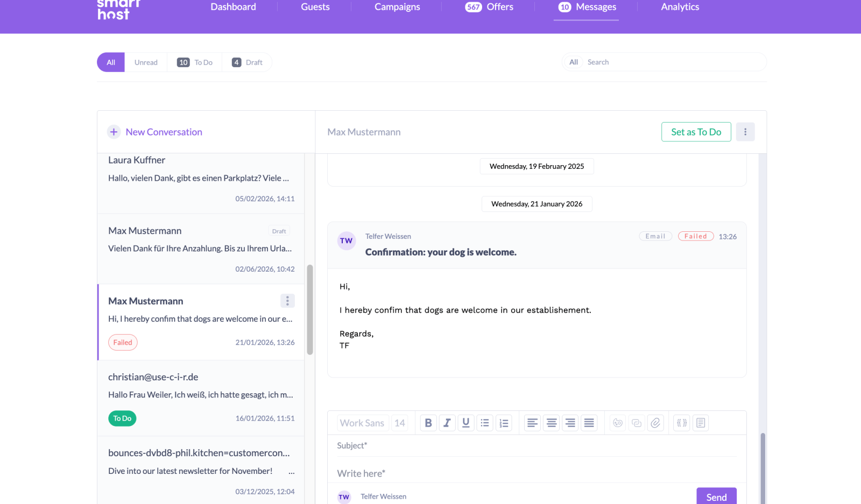Open the Offers section
The height and width of the screenshot is (504, 861).
pos(489,7)
